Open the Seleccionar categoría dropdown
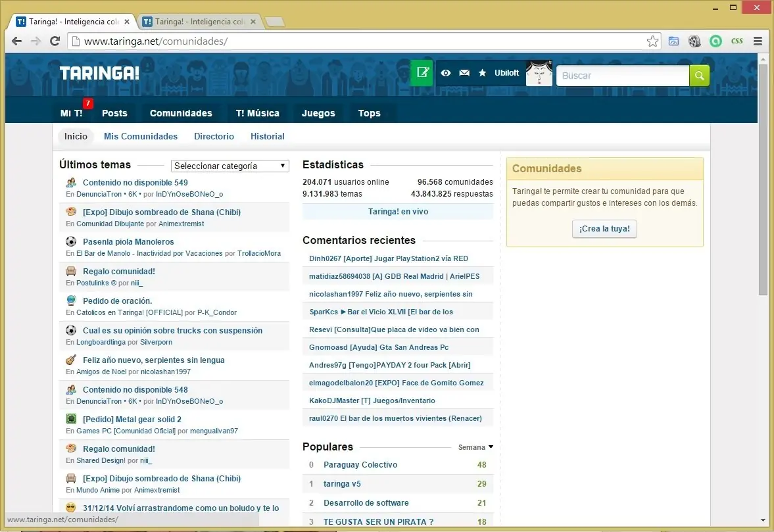 230,166
